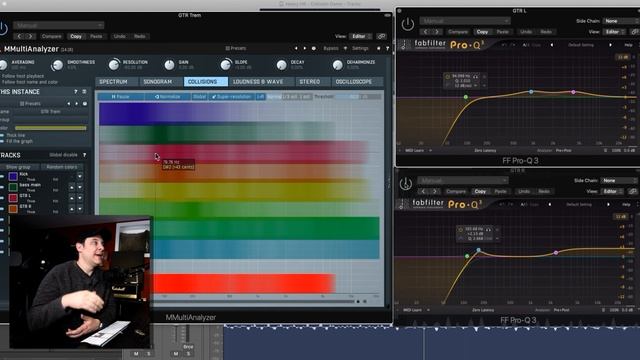Screen dimensions: 640x360
Task: Click previous preset arrow in GTR L Pro-Q 3
Action: click(552, 45)
